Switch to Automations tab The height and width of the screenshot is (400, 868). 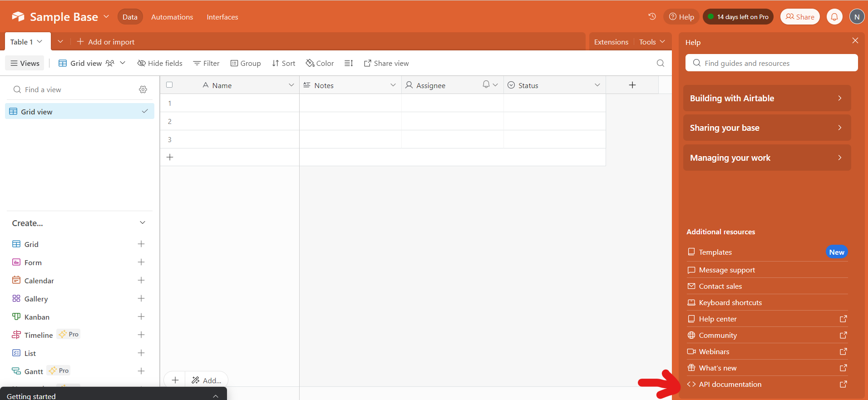click(x=172, y=17)
